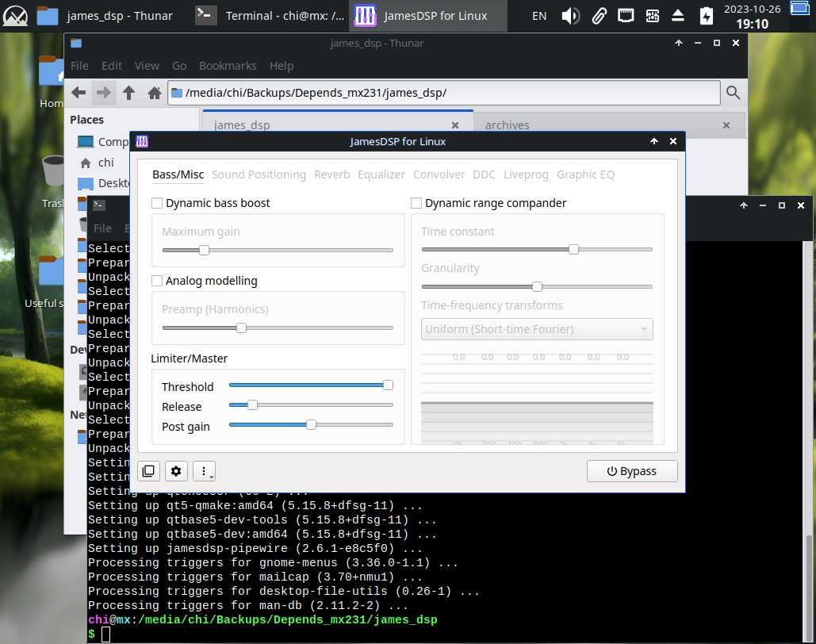This screenshot has height=644, width=816.
Task: Click the back arrow in Thunar
Action: (x=79, y=93)
